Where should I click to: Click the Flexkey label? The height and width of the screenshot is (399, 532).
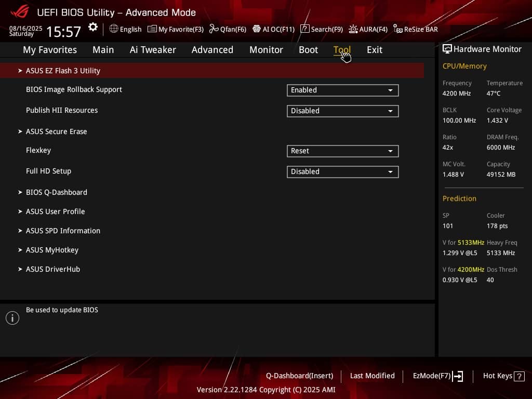[38, 150]
